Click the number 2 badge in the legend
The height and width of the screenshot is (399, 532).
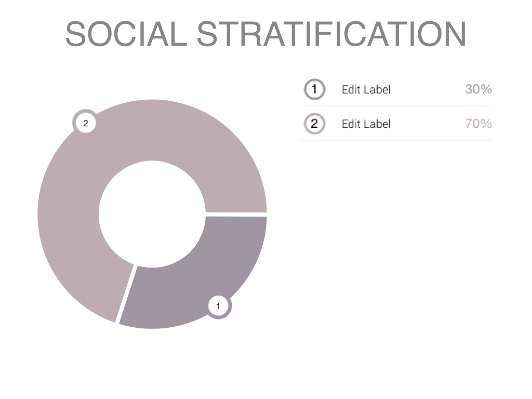click(x=314, y=124)
